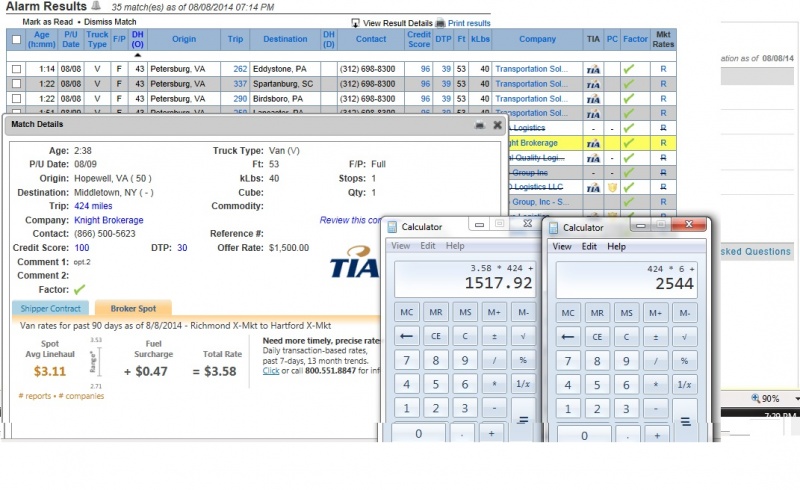800x490 pixels.
Task: Click Factor checkmark in Spartanburg, SC row
Action: (x=629, y=84)
